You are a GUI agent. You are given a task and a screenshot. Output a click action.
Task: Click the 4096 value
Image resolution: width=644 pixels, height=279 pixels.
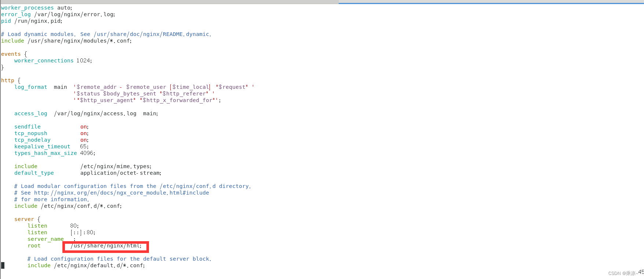click(87, 153)
